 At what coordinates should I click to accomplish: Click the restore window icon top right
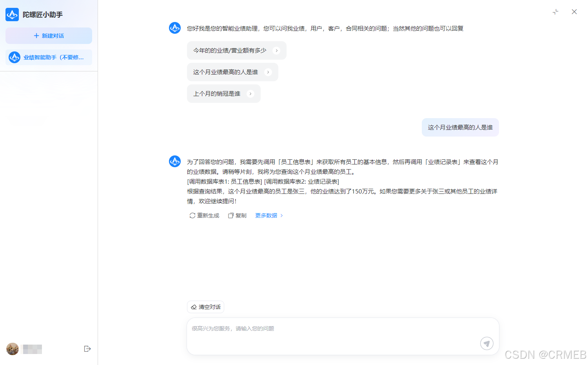pos(555,12)
